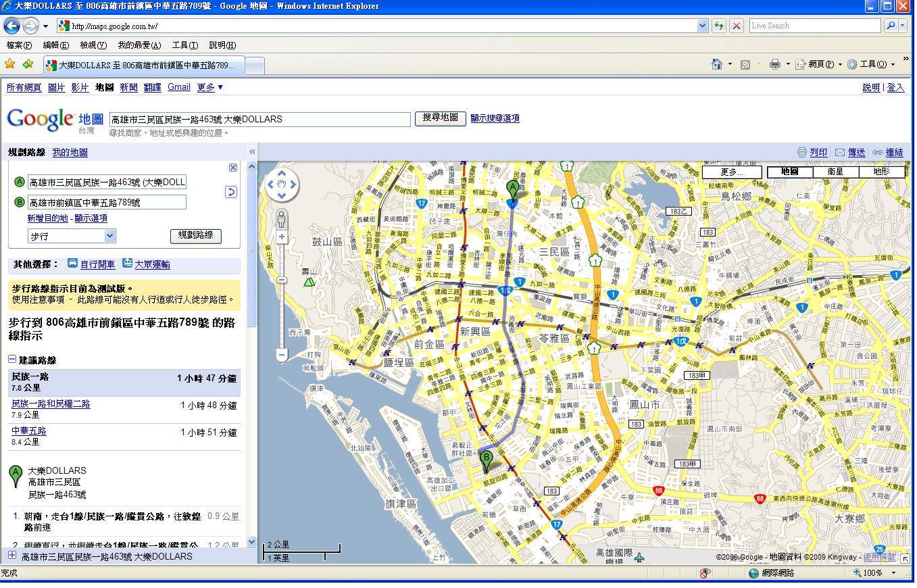This screenshot has width=917, height=588.
Task: Click the Home page icon
Action: (x=717, y=64)
